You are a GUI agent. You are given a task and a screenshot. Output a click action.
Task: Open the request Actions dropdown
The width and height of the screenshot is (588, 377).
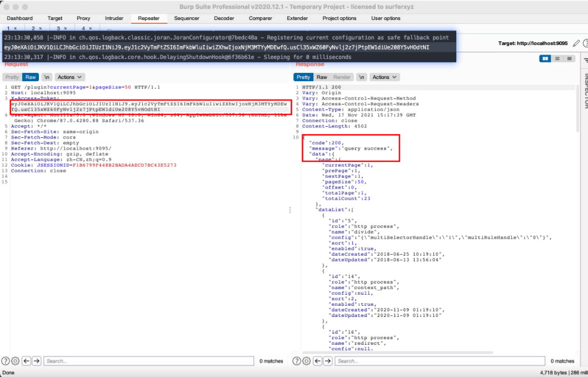(70, 77)
